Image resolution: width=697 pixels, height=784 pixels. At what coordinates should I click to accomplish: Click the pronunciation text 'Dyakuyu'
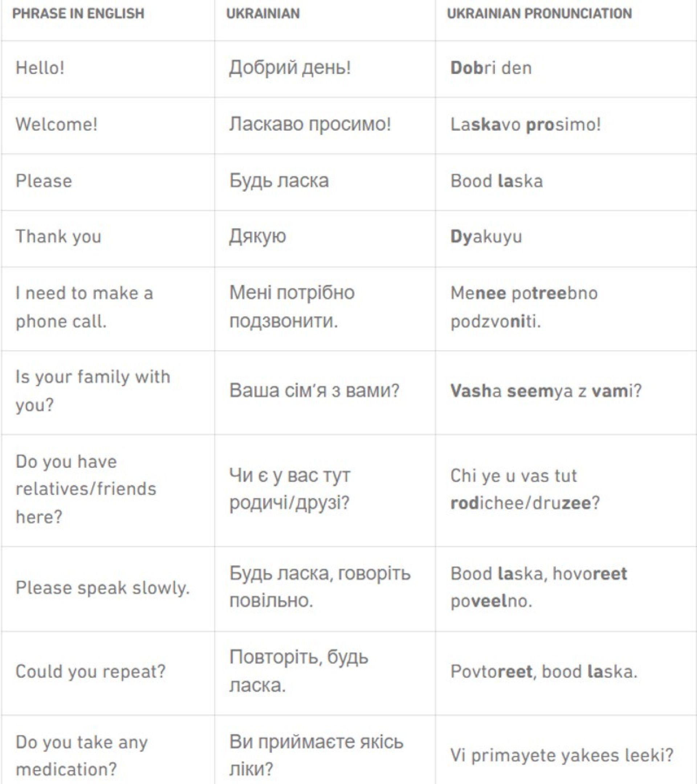pos(486,237)
